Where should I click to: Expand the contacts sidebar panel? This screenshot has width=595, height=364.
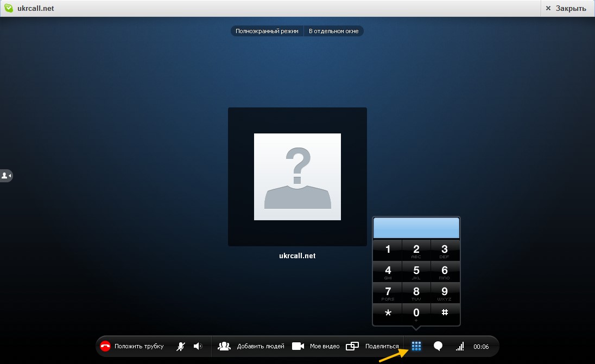point(6,176)
